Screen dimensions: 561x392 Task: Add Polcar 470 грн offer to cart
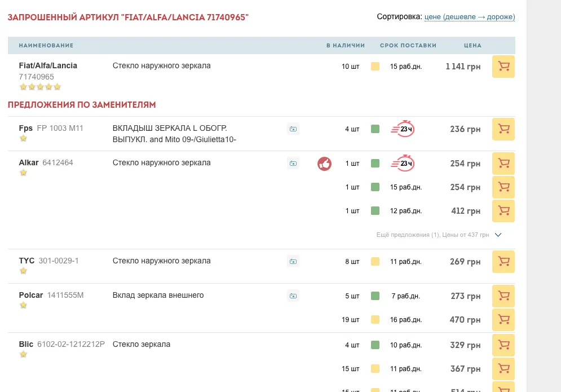pyautogui.click(x=503, y=320)
